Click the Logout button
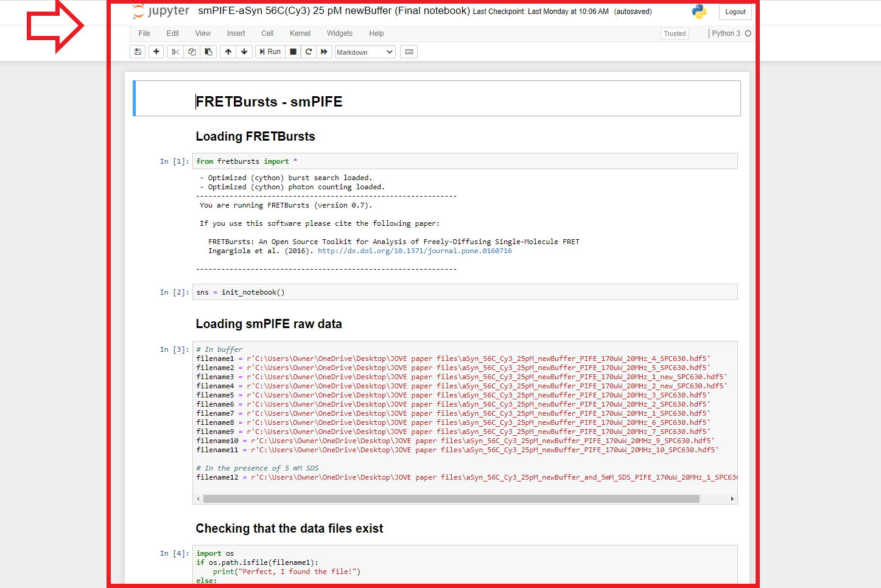 735,12
